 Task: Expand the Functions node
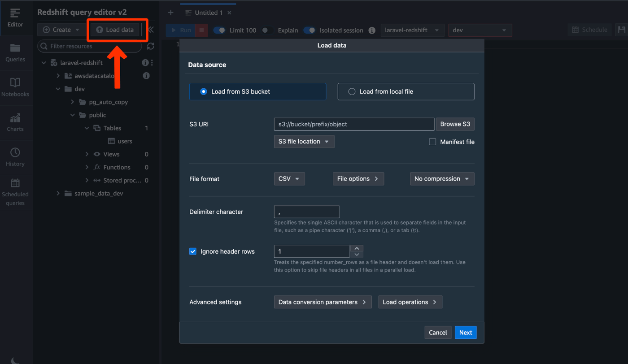[87, 167]
